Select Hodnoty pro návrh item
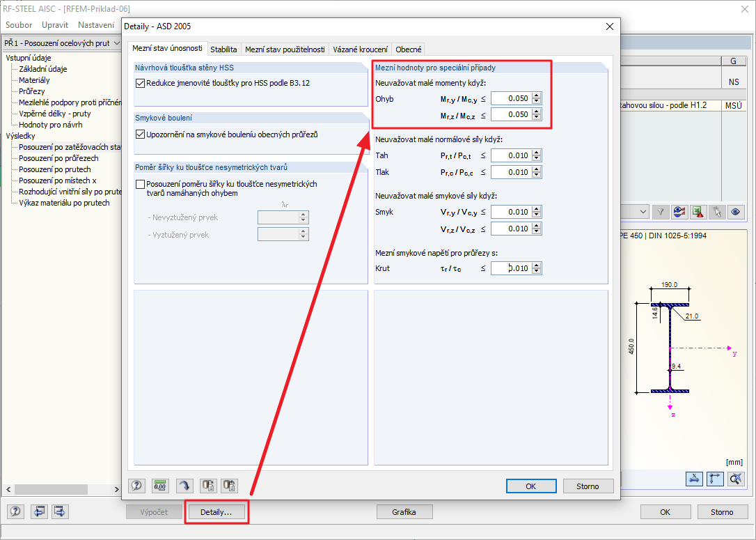This screenshot has width=756, height=540. coord(51,125)
